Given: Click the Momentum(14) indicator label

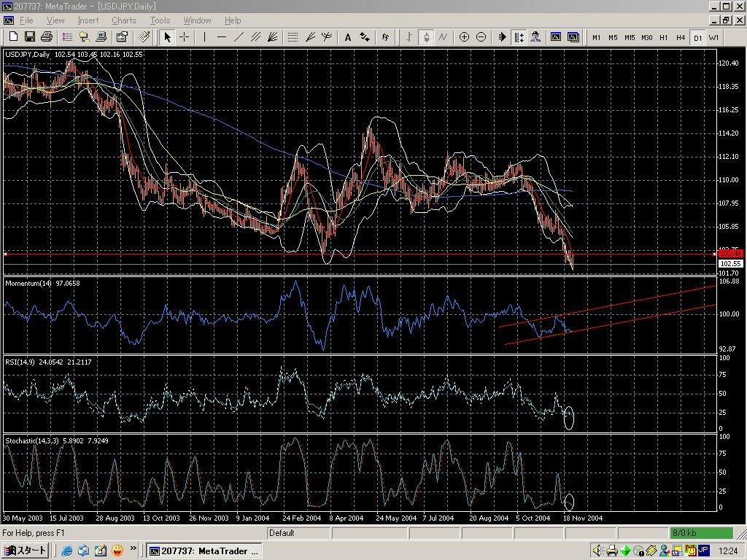Looking at the screenshot, I should 28,284.
